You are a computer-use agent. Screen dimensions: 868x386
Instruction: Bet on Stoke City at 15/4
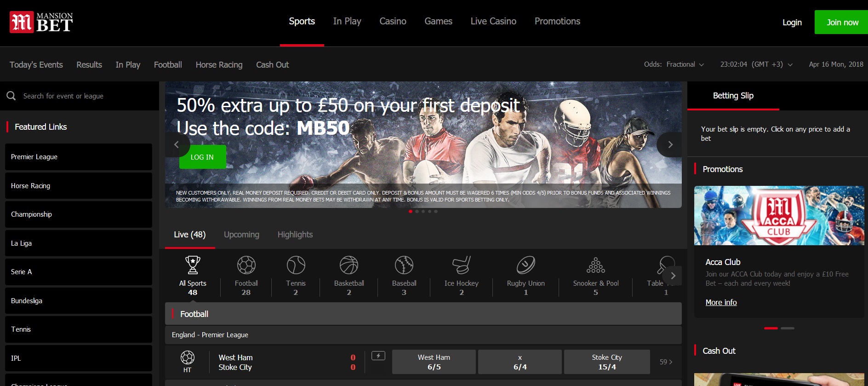tap(607, 362)
